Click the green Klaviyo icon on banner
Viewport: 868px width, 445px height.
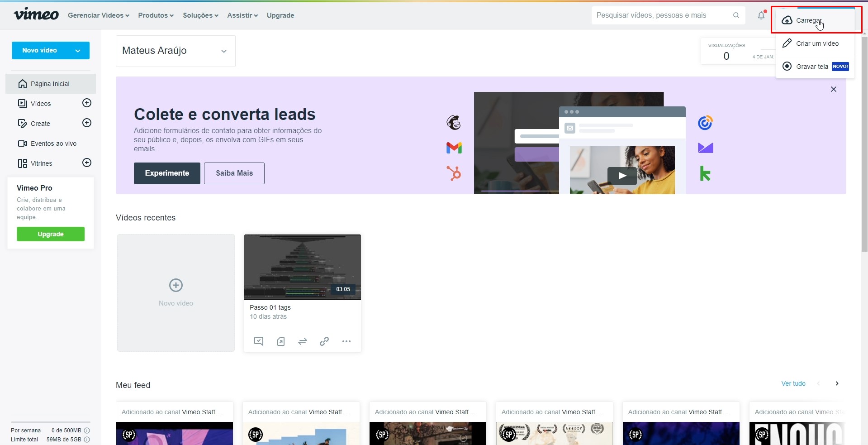coord(705,173)
